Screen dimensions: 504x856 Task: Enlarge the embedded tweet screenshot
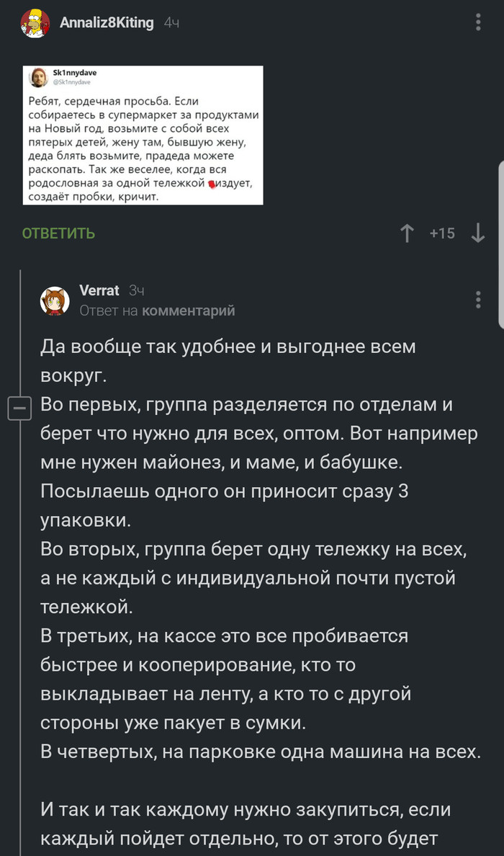[143, 135]
